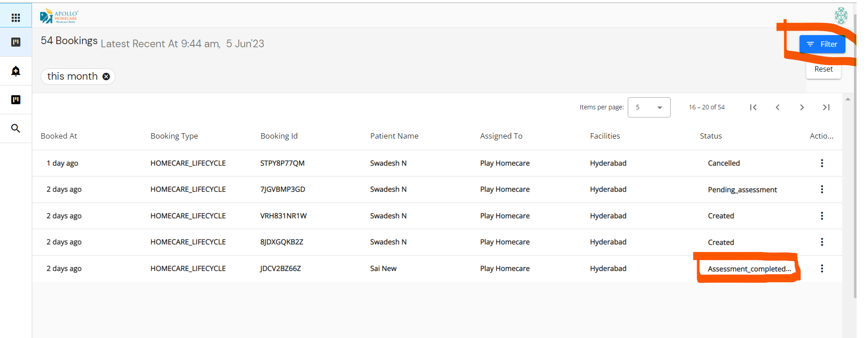Screen dimensions: 868x338
Task: Remove the 'this month' filter chip
Action: pyautogui.click(x=106, y=77)
